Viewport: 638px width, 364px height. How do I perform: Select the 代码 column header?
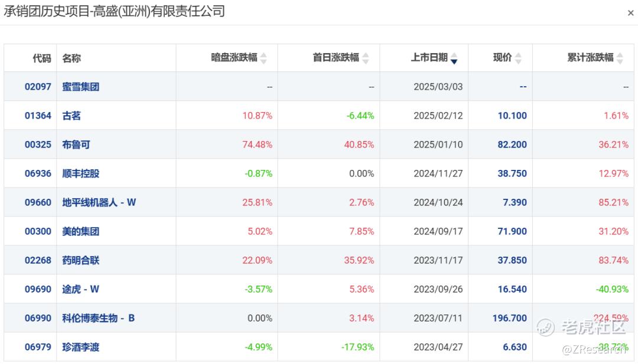[42, 58]
